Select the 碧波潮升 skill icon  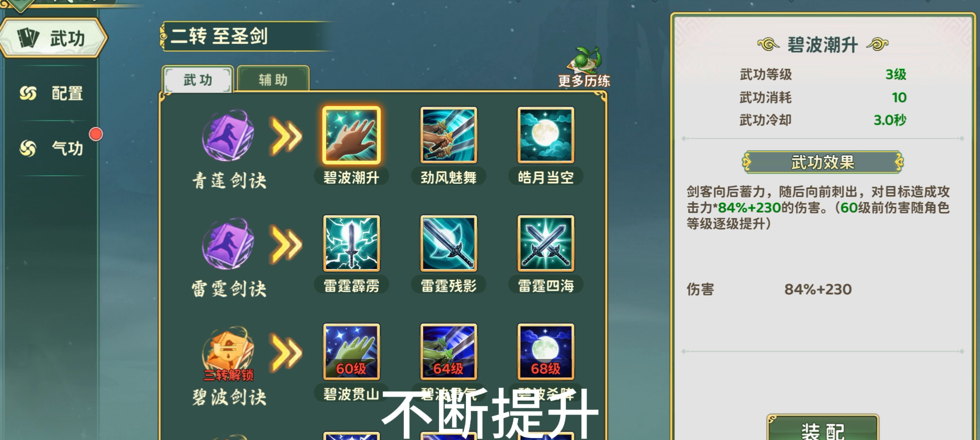[351, 135]
